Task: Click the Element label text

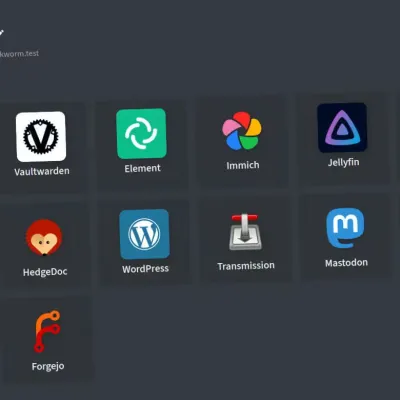Action: point(143,168)
